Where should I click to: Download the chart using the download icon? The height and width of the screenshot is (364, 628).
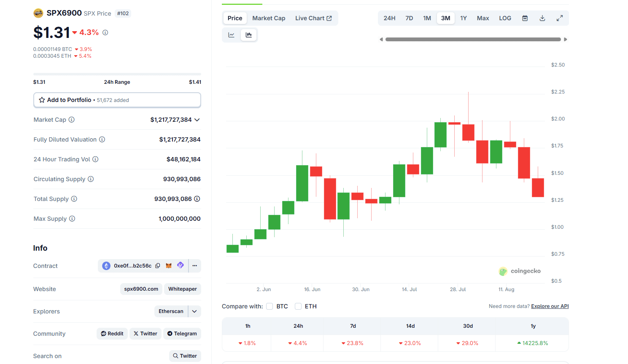542,18
